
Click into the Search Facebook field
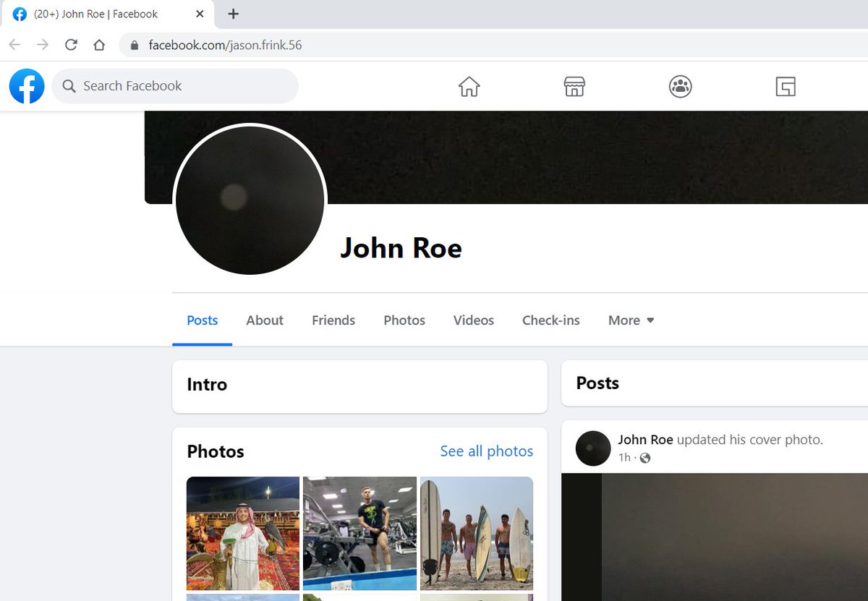[175, 86]
